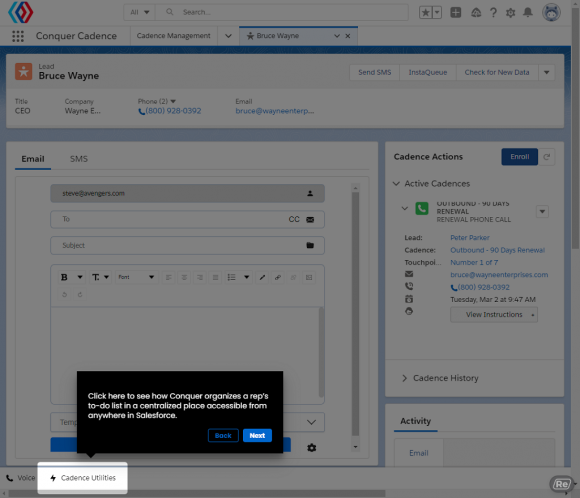Open the Salesforce Help question mark
Image resolution: width=580 pixels, height=498 pixels.
tap(493, 13)
